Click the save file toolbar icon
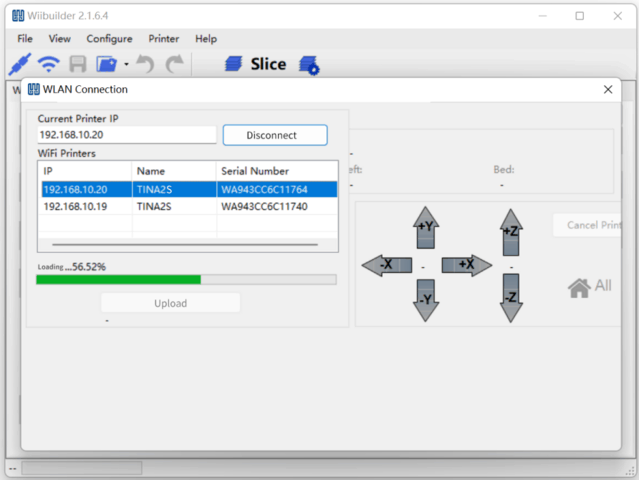The image size is (639, 480). pyautogui.click(x=78, y=65)
